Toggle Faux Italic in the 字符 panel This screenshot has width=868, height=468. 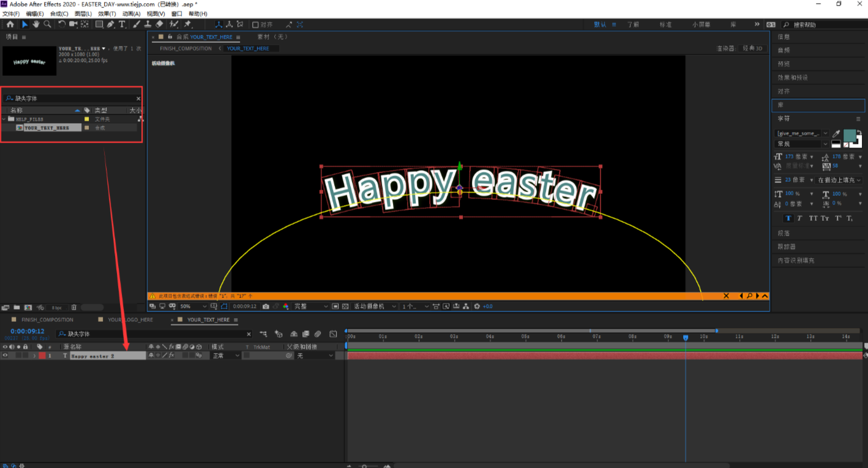(x=799, y=218)
